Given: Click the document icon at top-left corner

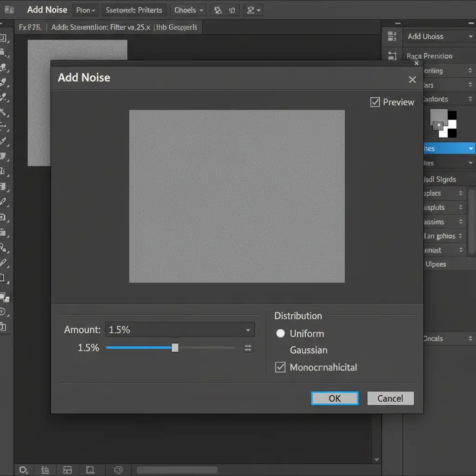Looking at the screenshot, I should [x=9, y=10].
